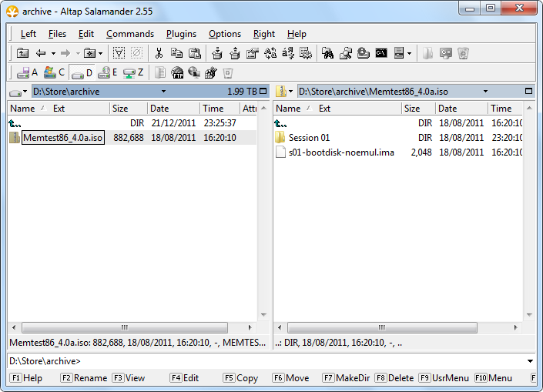Open Find Files binoculars icon
This screenshot has width=543, height=392.
pyautogui.click(x=327, y=53)
